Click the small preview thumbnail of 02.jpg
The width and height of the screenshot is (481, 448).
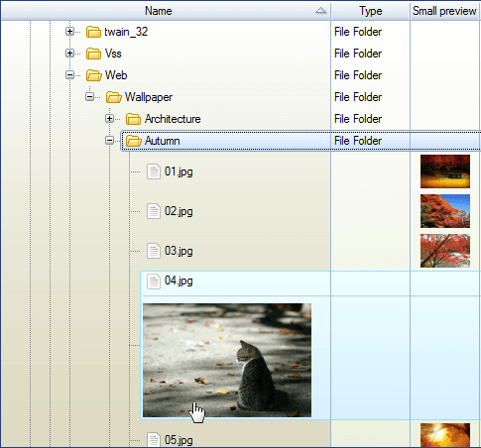point(445,211)
